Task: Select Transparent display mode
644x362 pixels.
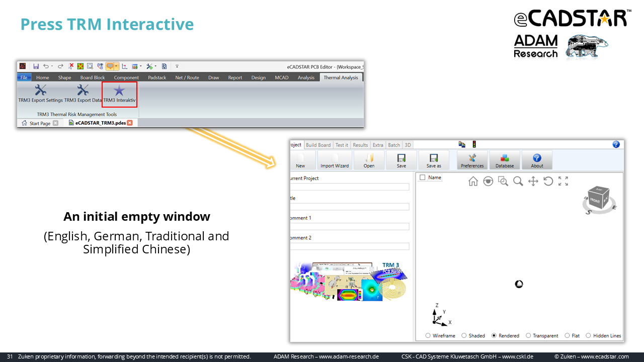Action: (542, 335)
